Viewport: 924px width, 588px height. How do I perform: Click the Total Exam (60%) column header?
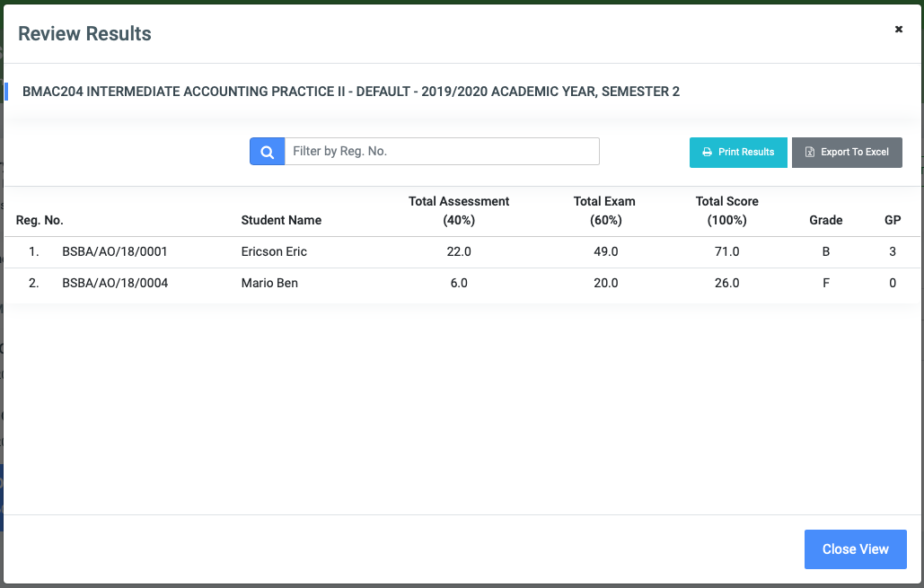604,211
